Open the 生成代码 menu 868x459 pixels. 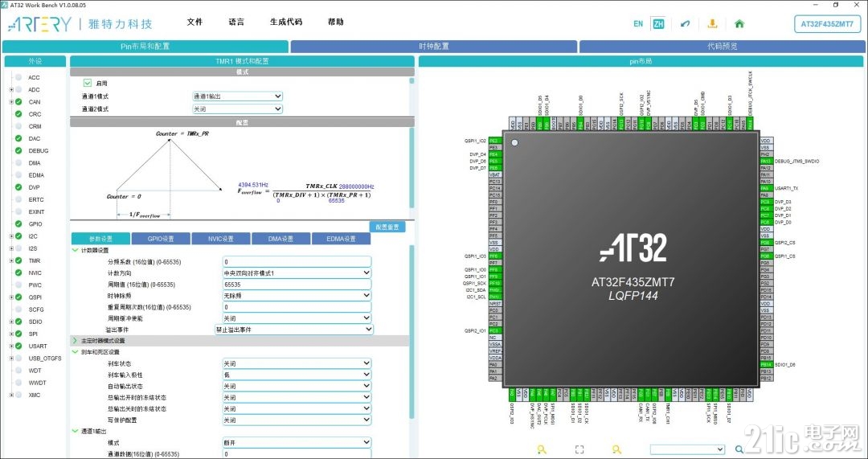[286, 23]
